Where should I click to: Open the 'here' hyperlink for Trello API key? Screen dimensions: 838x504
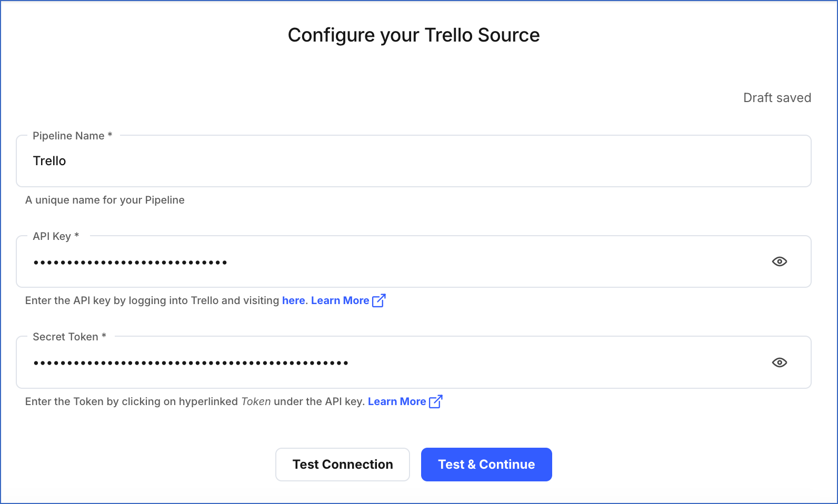[293, 300]
